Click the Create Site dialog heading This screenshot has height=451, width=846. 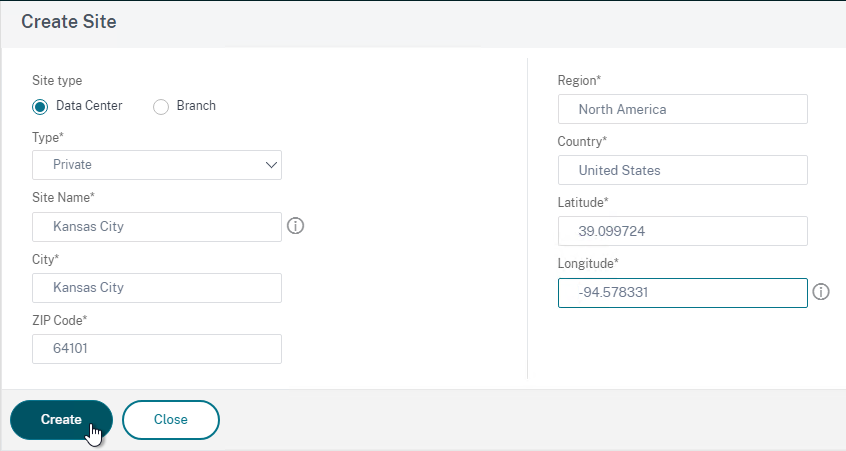69,22
